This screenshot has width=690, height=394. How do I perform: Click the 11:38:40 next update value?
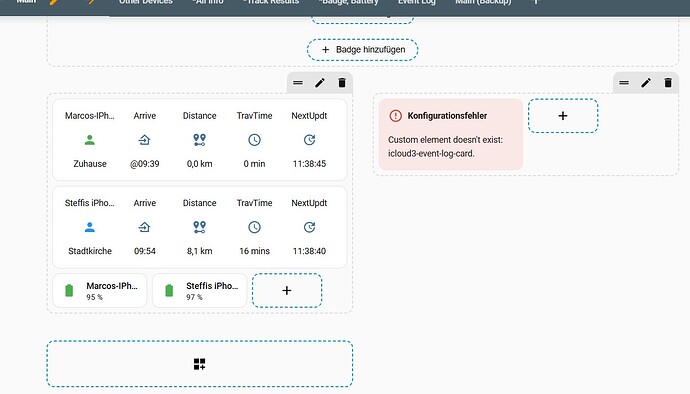pos(309,251)
